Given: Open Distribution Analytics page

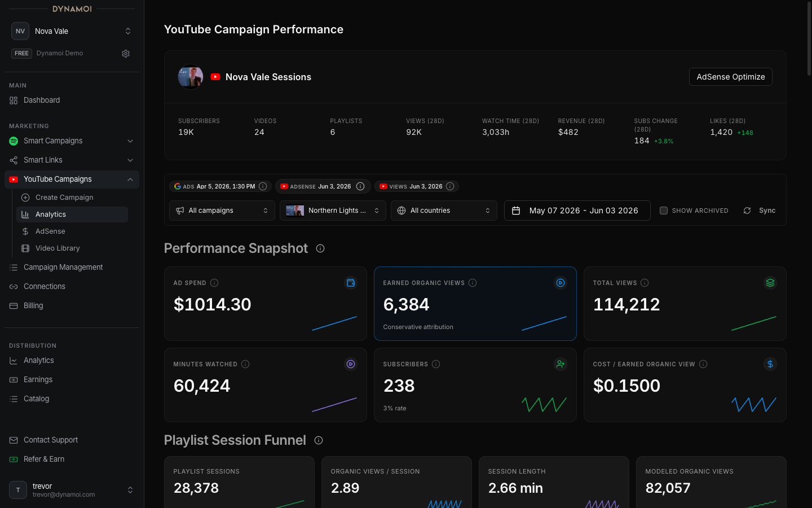Looking at the screenshot, I should [72, 361].
